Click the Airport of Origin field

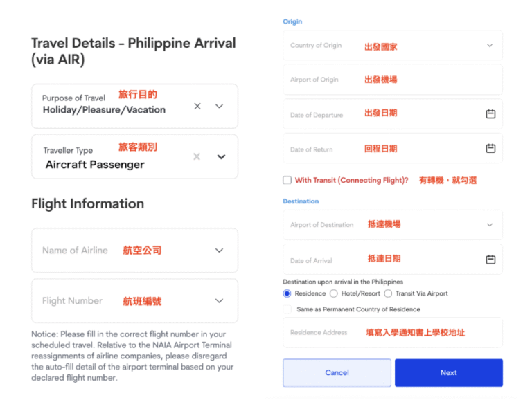tap(392, 80)
